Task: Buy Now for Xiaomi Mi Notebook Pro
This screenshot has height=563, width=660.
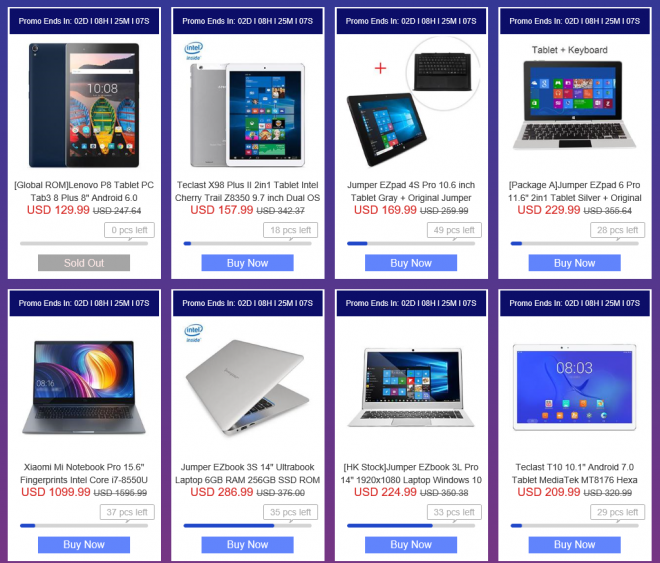Action: pyautogui.click(x=84, y=544)
